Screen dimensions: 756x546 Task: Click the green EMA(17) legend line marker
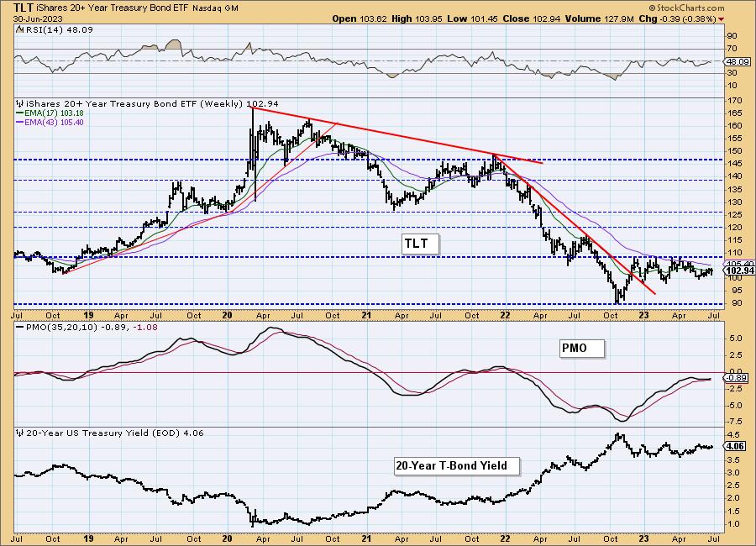[20, 113]
